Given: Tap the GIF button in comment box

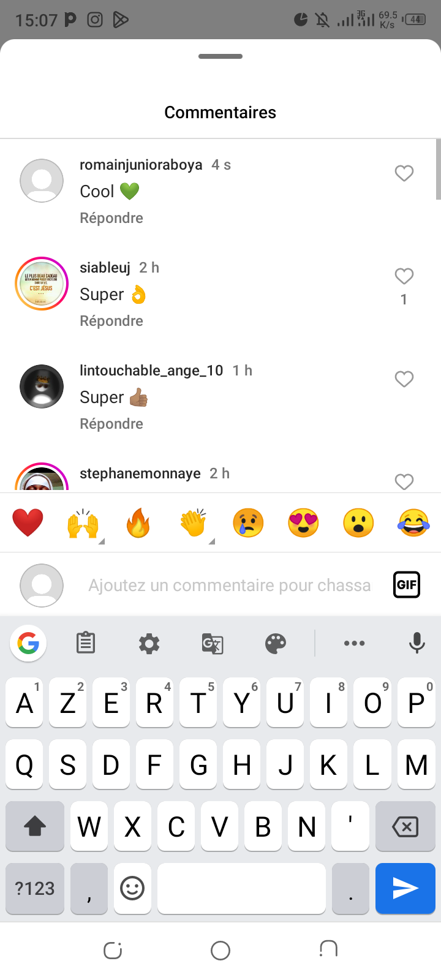Looking at the screenshot, I should (407, 584).
